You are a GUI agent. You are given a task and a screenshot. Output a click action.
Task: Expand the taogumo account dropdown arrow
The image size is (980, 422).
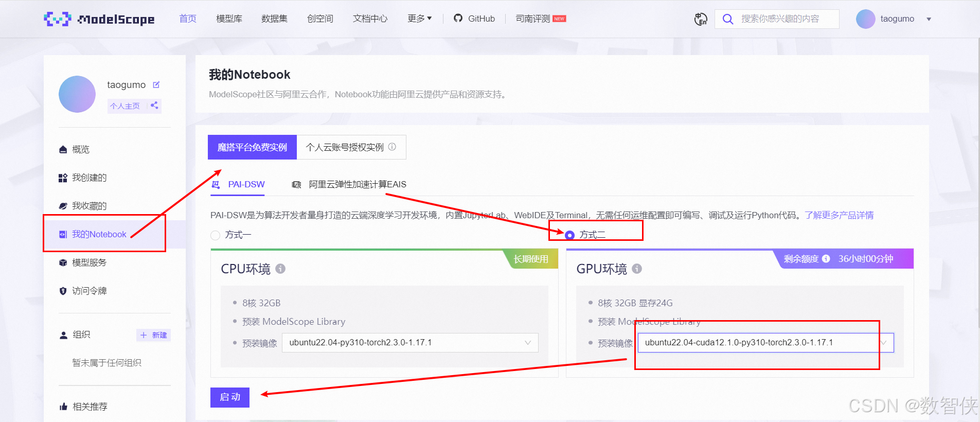929,19
